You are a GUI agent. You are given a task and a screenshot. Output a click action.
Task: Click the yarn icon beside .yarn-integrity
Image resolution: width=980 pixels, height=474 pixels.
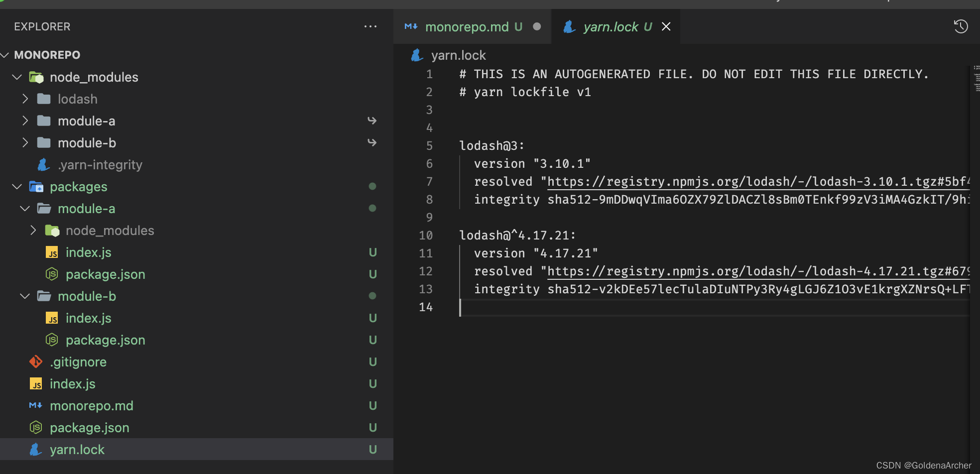pyautogui.click(x=44, y=164)
